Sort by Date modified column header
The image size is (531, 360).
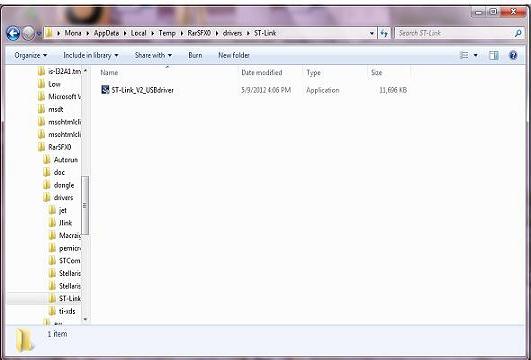tap(261, 72)
